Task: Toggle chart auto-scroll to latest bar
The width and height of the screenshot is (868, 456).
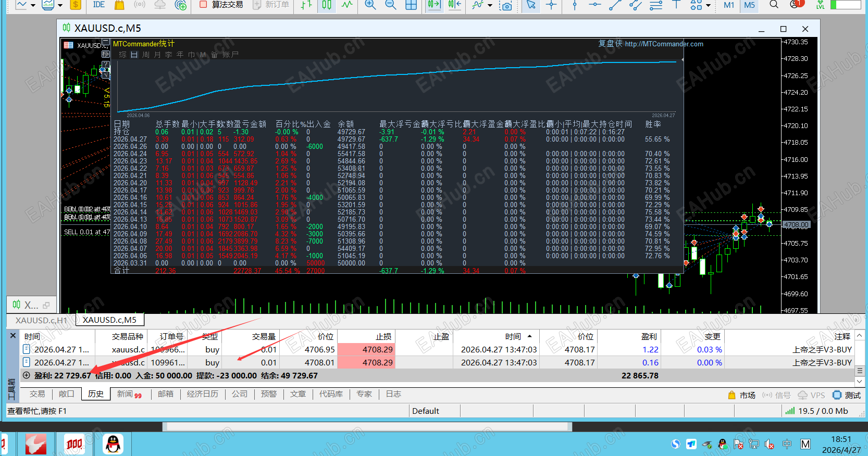Action: [434, 5]
